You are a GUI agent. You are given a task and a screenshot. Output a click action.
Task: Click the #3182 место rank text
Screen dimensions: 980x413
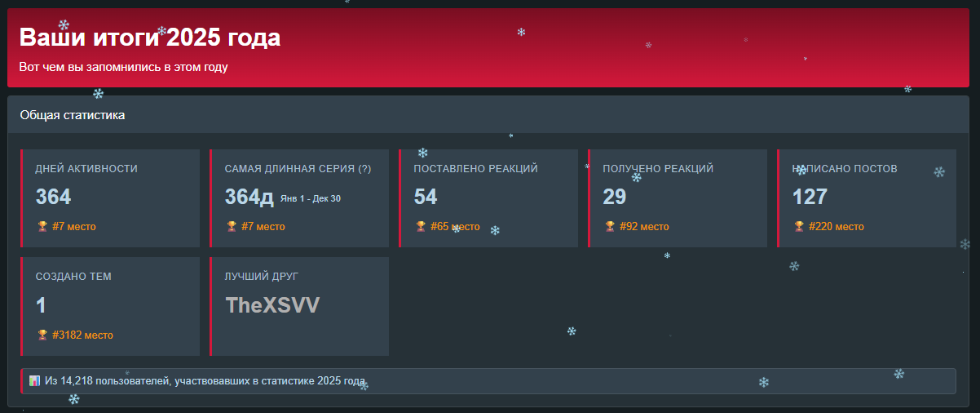pyautogui.click(x=82, y=335)
